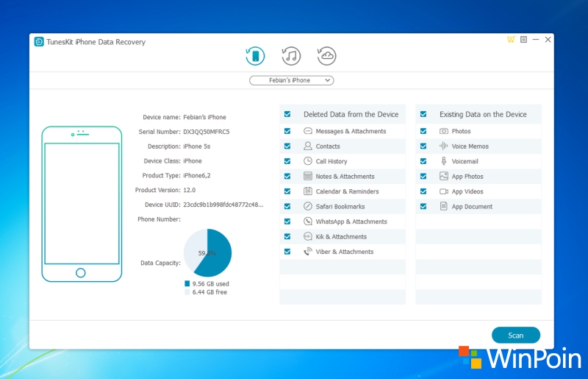The height and width of the screenshot is (379, 588).
Task: Click the Voicemail microphone icon
Action: pyautogui.click(x=444, y=161)
